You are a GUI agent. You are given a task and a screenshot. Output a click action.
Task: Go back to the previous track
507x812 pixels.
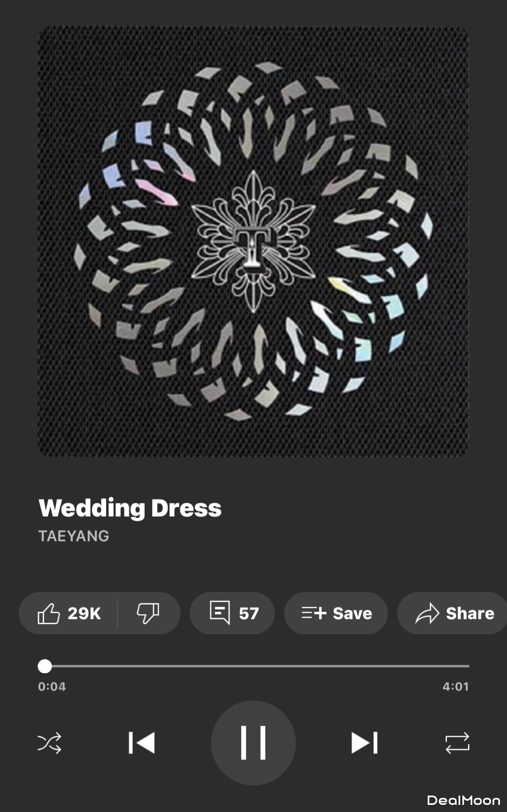tap(142, 743)
